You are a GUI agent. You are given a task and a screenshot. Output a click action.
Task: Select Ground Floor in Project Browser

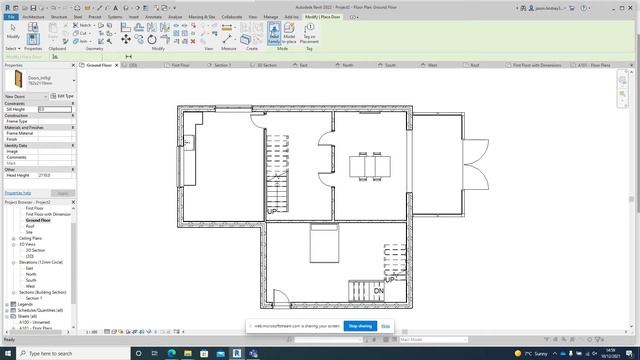click(x=38, y=220)
